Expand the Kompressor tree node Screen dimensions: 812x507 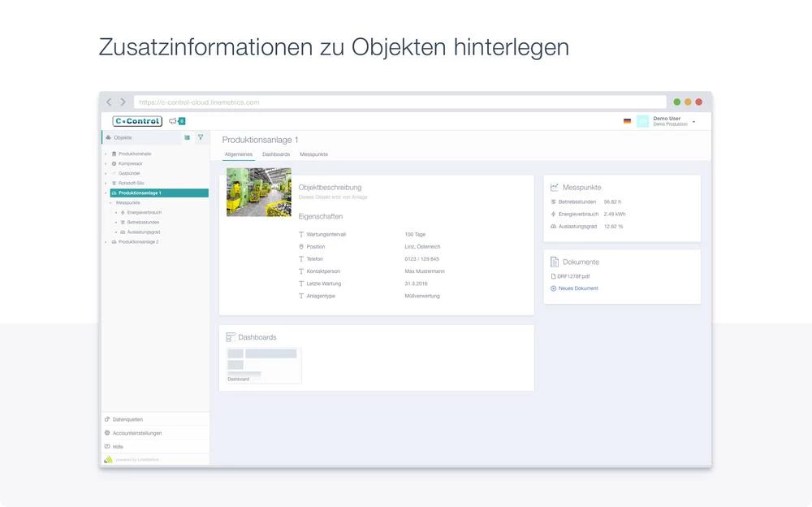[x=106, y=163]
